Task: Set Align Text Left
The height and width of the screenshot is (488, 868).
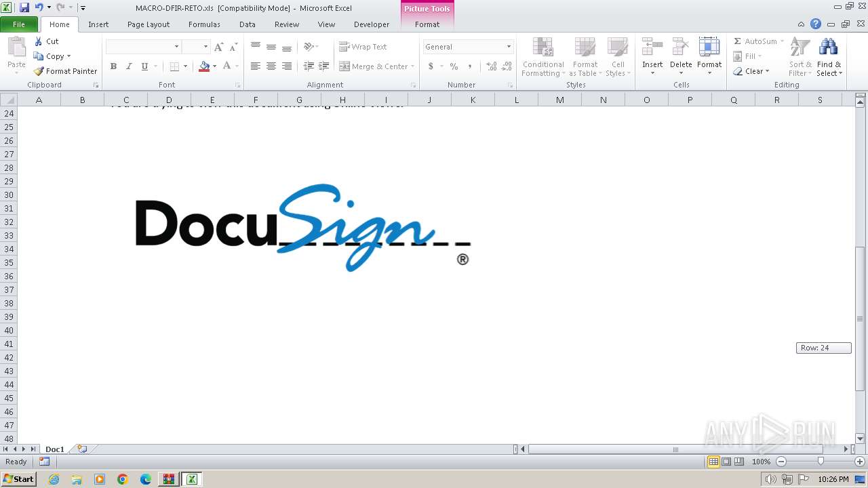Action: pyautogui.click(x=256, y=66)
